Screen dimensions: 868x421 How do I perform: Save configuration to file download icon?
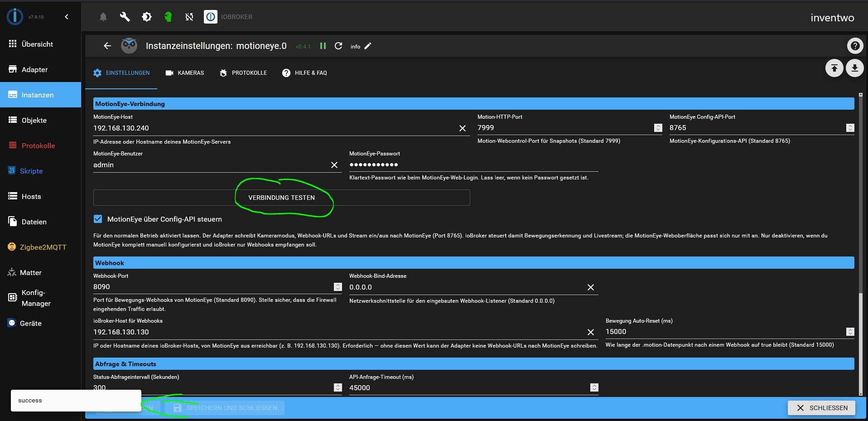[x=854, y=68]
